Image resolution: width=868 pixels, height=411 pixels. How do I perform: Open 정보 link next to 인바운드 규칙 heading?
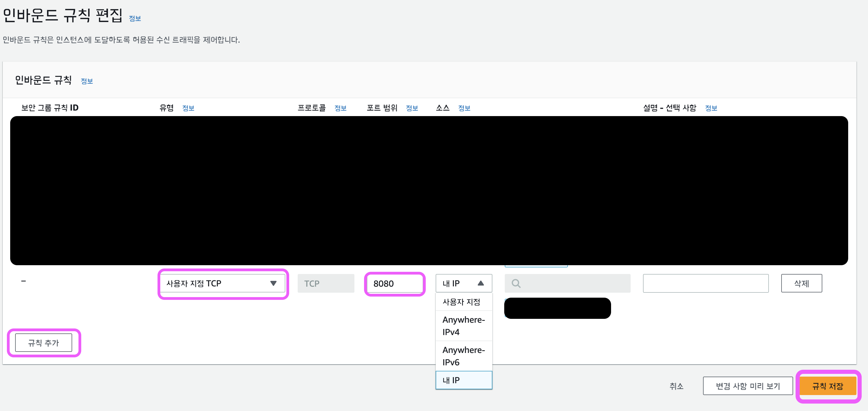pos(86,81)
